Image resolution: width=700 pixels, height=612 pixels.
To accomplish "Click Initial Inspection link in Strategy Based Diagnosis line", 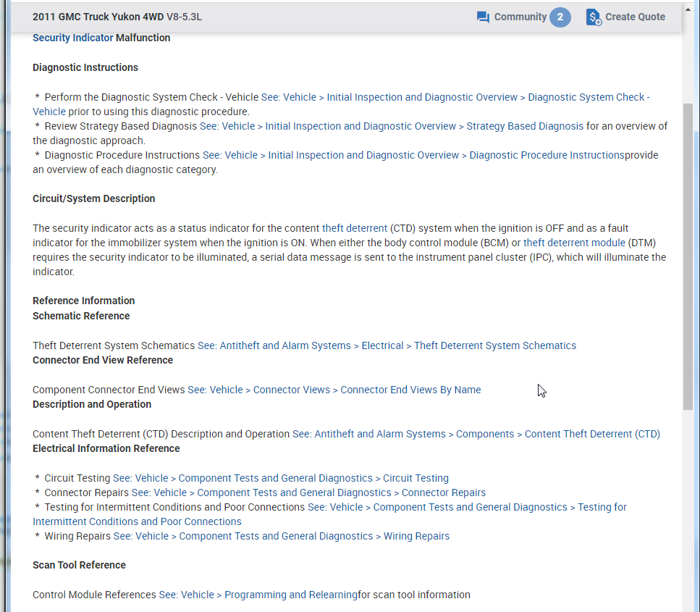I will tap(360, 127).
